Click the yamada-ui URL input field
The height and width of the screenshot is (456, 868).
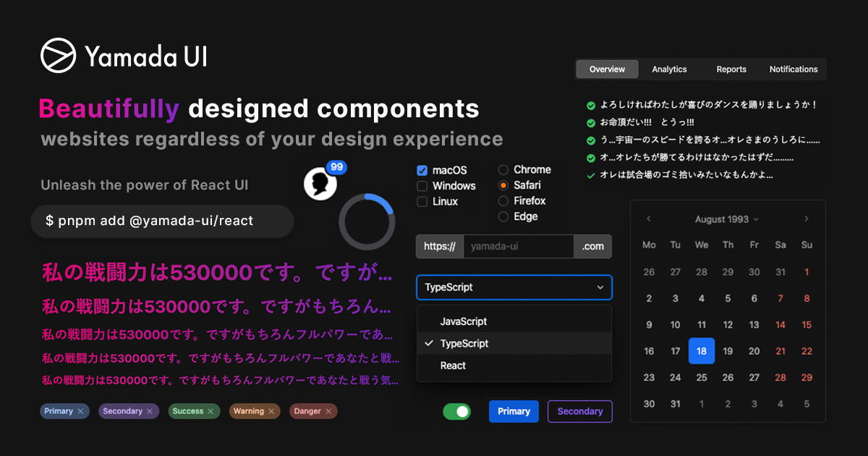coord(518,247)
